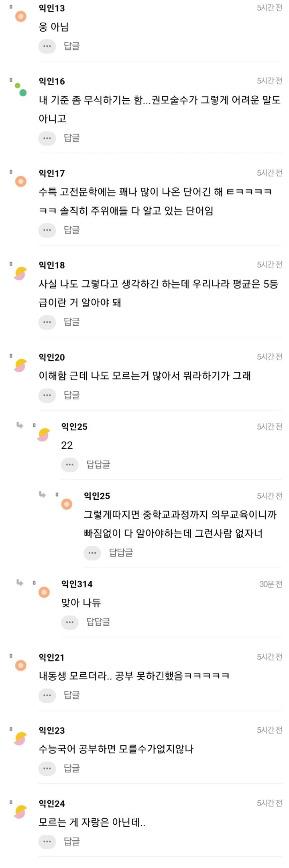The width and height of the screenshot is (289, 868).
Task: Open more options for 익인314's reply
Action: (69, 623)
